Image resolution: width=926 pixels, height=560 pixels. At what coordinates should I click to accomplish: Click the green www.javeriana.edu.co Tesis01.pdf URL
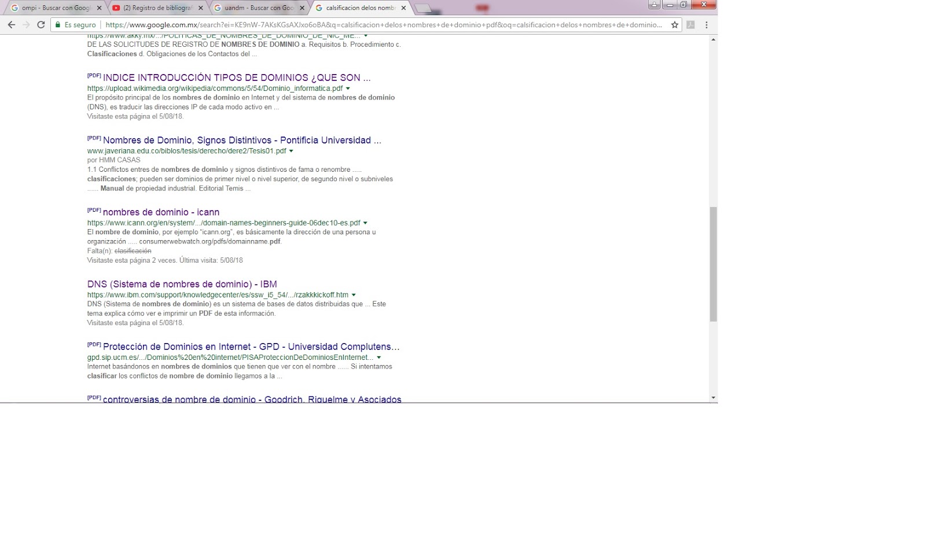point(186,151)
